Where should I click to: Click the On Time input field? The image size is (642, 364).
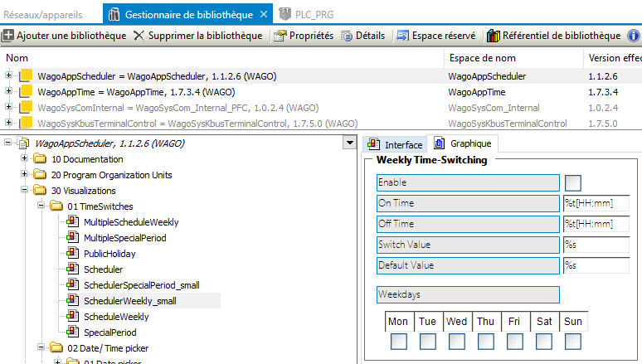(596, 203)
